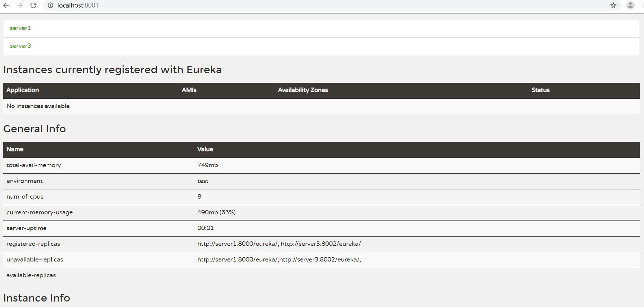Screen dimensions: 644x307
Task: Select the total-avail-memory row label
Action: point(34,165)
